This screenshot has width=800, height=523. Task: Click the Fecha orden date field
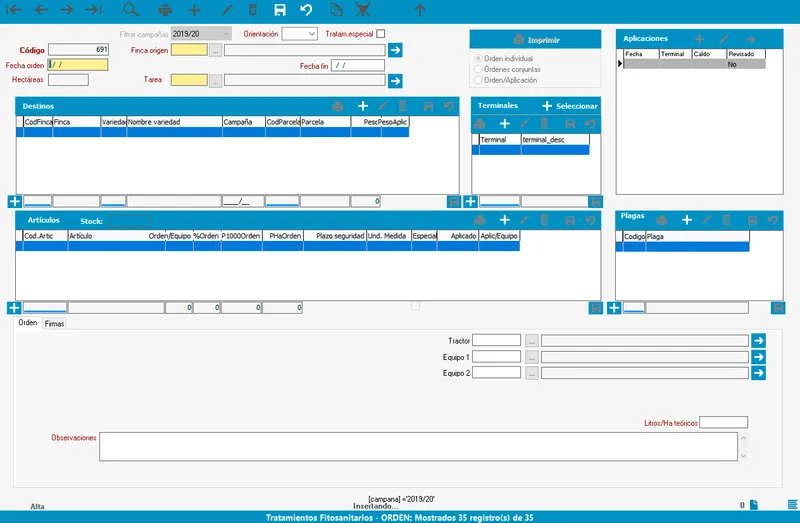point(78,65)
